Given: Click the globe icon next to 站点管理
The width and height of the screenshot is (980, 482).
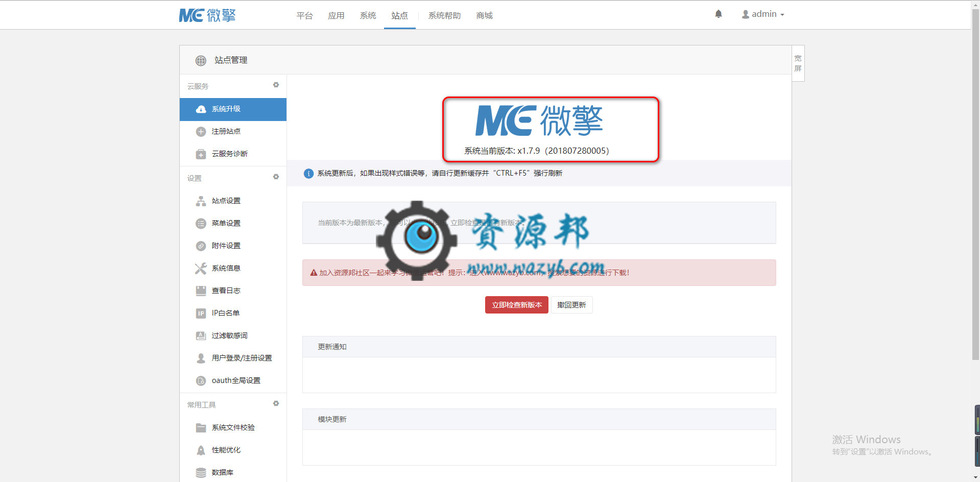Looking at the screenshot, I should pos(201,61).
